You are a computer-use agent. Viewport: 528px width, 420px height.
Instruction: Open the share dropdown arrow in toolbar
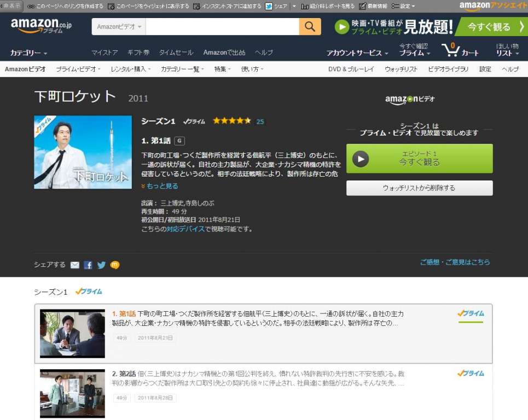(x=294, y=6)
